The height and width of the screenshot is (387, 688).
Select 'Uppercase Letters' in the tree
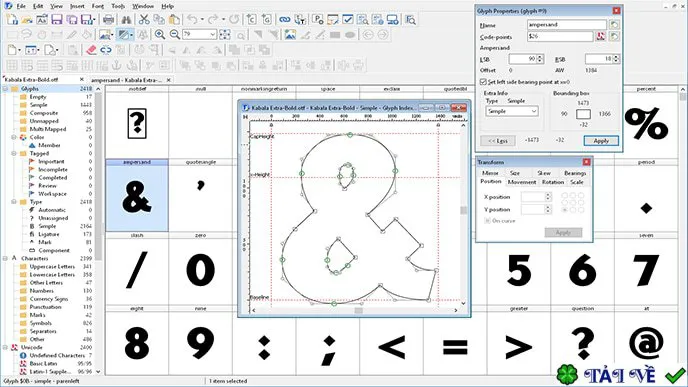click(52, 267)
